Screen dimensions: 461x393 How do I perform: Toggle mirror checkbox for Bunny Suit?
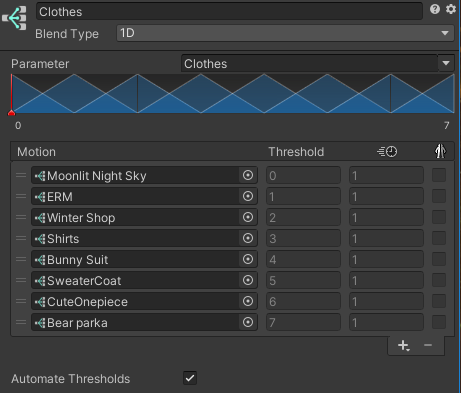(439, 259)
